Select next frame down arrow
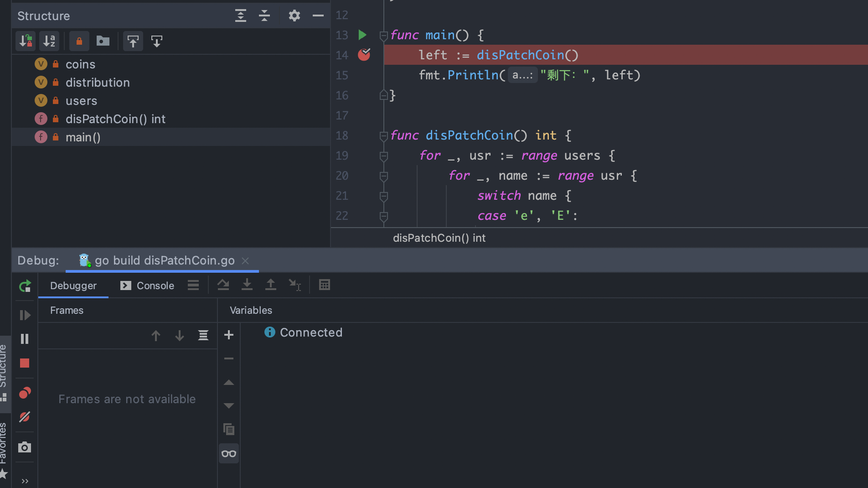This screenshot has width=868, height=488. pyautogui.click(x=180, y=336)
